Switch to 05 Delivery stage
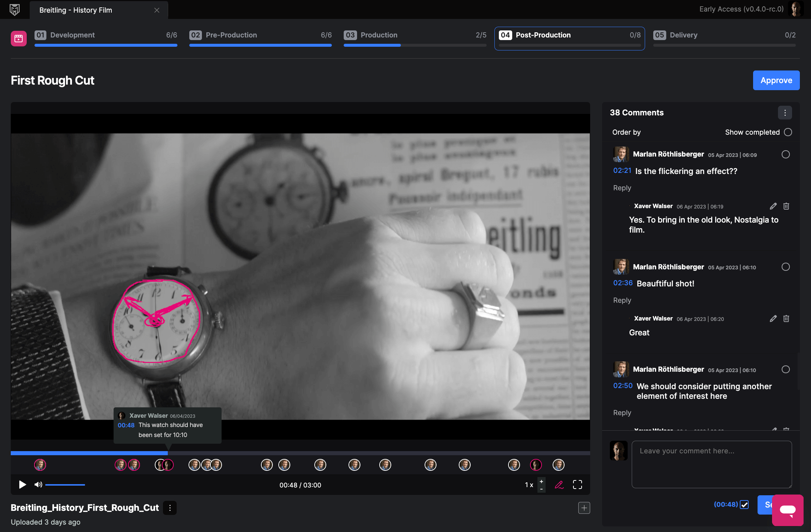This screenshot has height=532, width=811. pyautogui.click(x=724, y=38)
